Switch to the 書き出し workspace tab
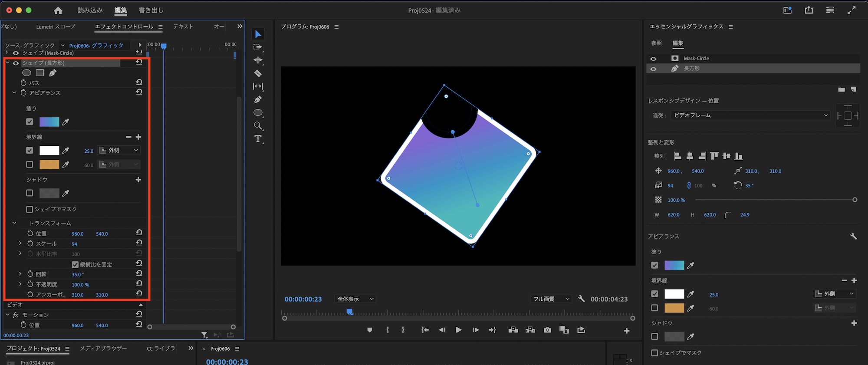Viewport: 868px width, 365px height. [x=151, y=10]
